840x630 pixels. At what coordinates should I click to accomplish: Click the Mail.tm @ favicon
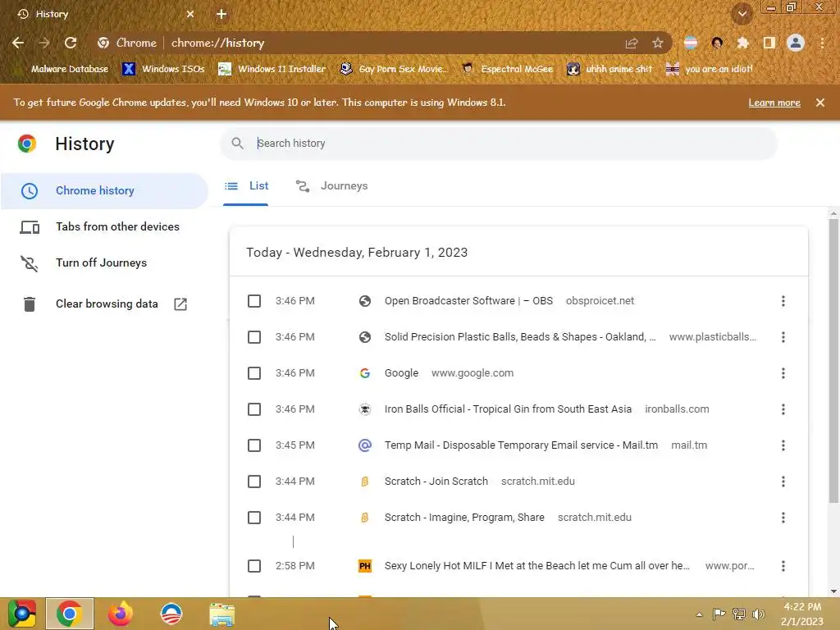pos(365,445)
